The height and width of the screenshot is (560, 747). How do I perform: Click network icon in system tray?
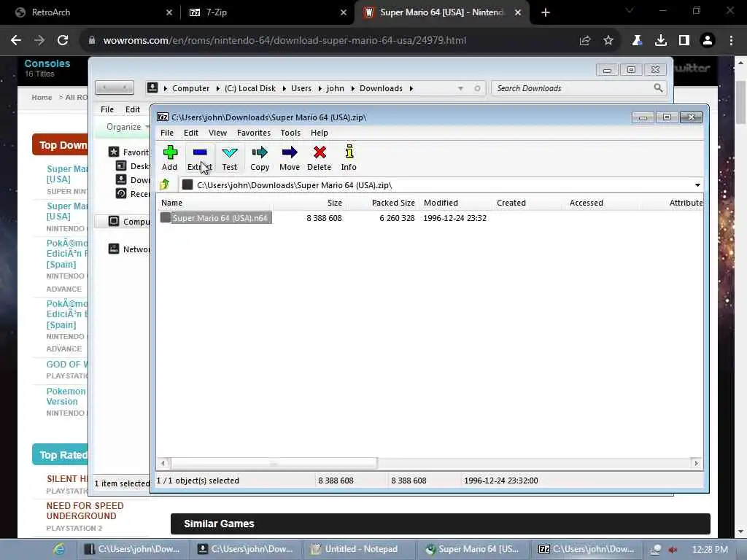click(x=656, y=550)
